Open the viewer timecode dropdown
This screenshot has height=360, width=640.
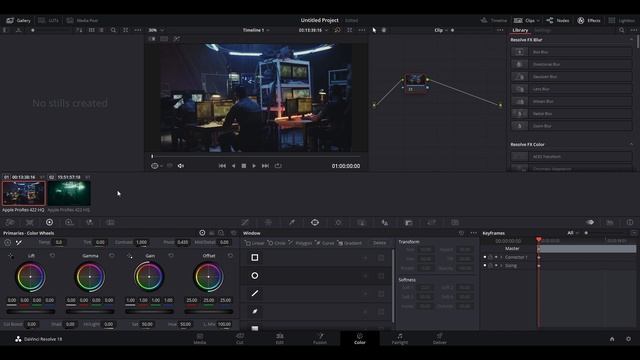[313, 30]
